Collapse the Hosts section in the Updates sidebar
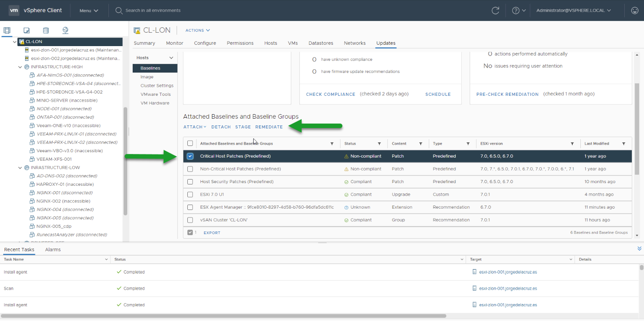Viewport: 644px width, 321px height. [171, 58]
